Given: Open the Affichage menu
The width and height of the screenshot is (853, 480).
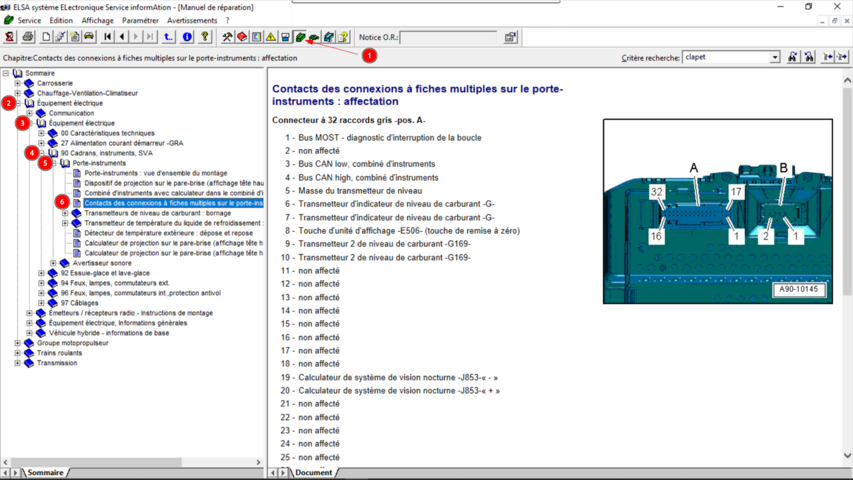Looking at the screenshot, I should pyautogui.click(x=97, y=21).
